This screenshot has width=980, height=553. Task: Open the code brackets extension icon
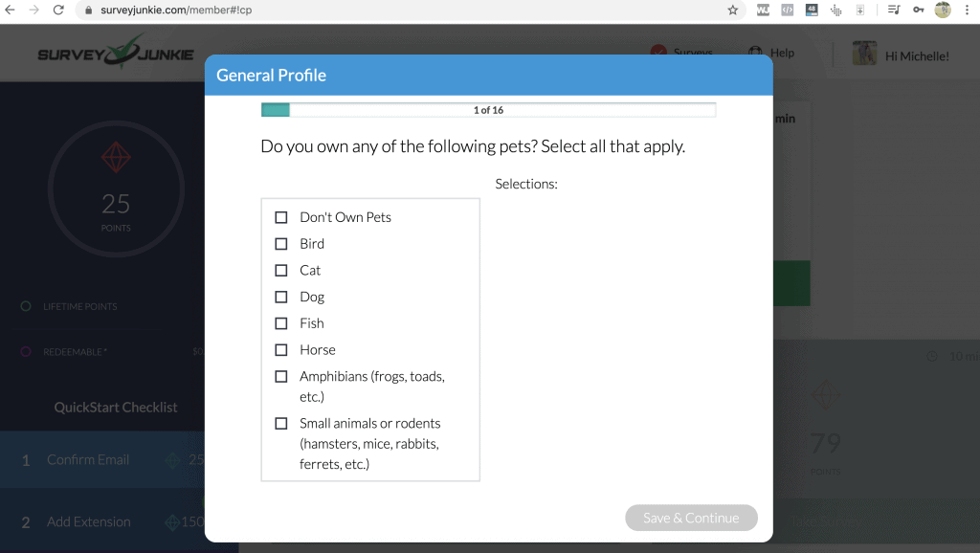(787, 11)
